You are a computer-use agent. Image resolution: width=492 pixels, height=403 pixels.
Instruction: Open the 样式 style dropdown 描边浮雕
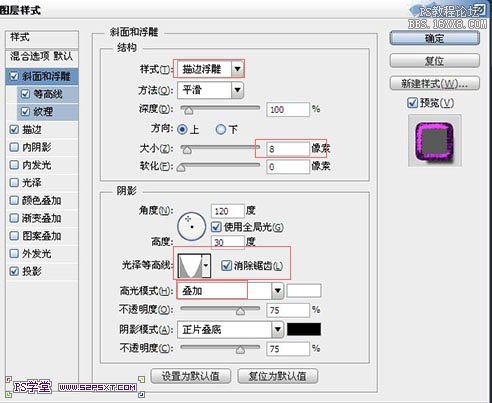point(210,69)
